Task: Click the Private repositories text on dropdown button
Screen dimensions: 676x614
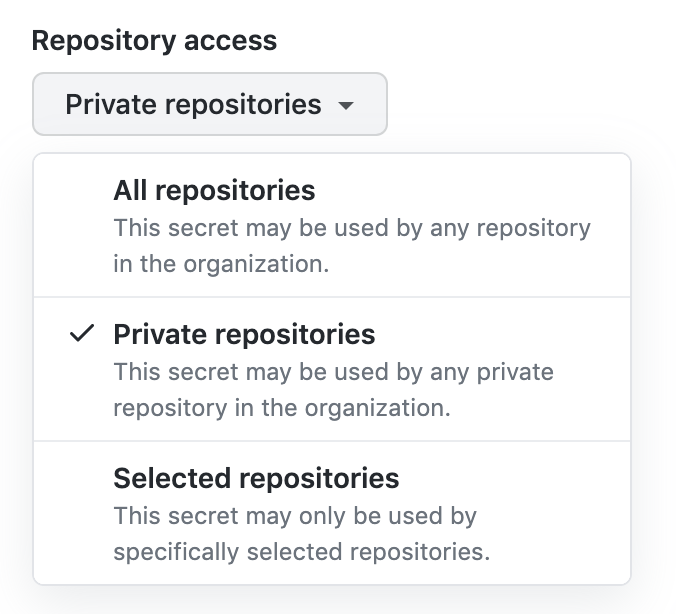Action: click(193, 104)
